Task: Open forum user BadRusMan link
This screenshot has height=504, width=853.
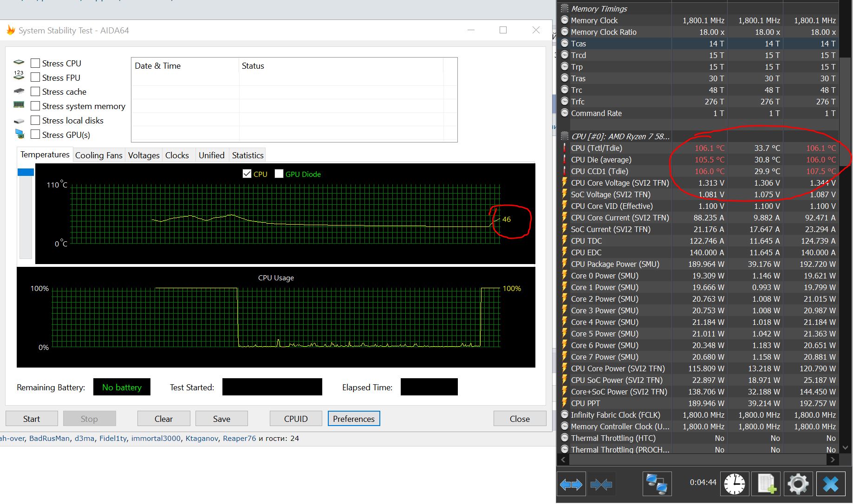Action: tap(49, 438)
